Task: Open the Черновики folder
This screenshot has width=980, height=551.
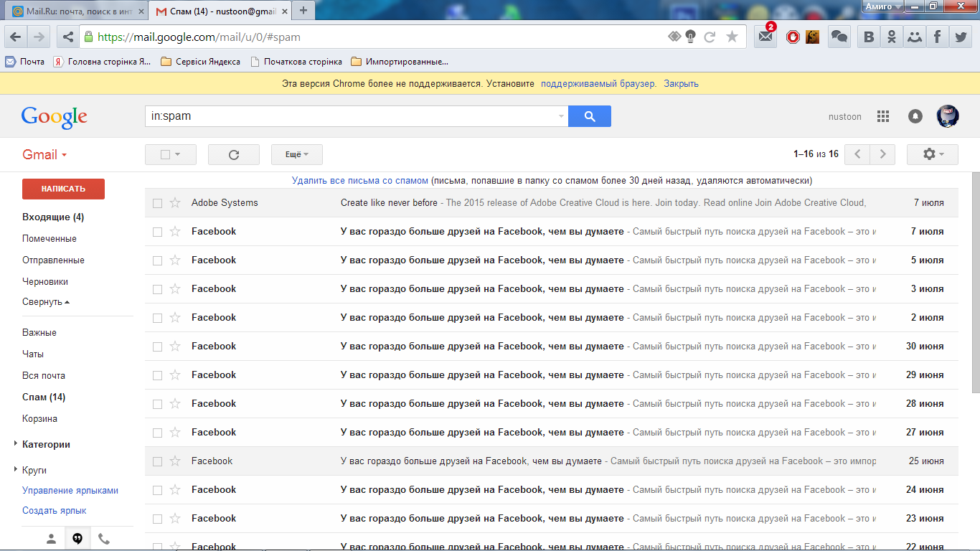Action: pyautogui.click(x=45, y=281)
